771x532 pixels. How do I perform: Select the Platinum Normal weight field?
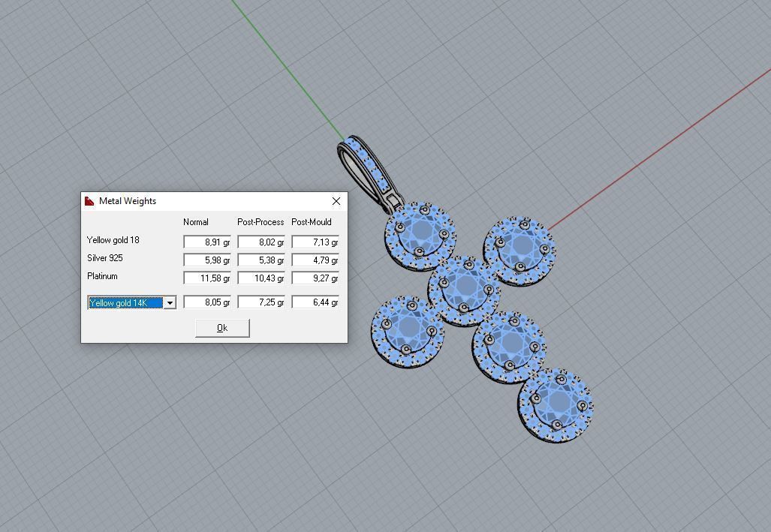pyautogui.click(x=207, y=278)
